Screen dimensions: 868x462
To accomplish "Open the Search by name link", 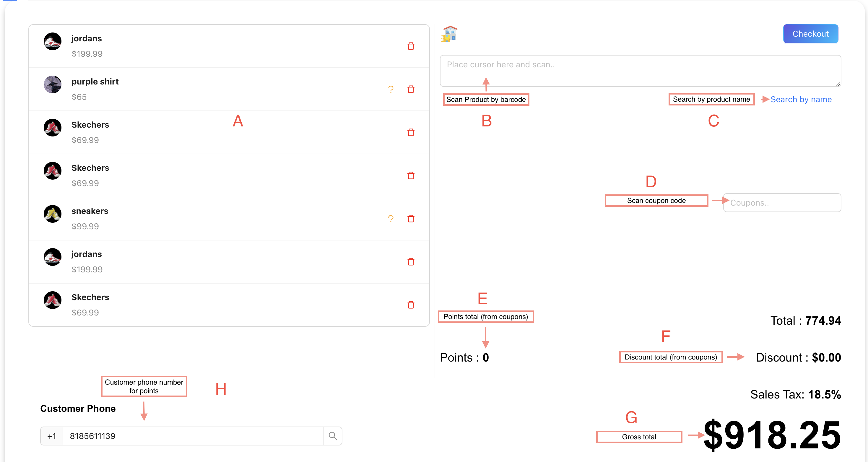I will point(801,100).
